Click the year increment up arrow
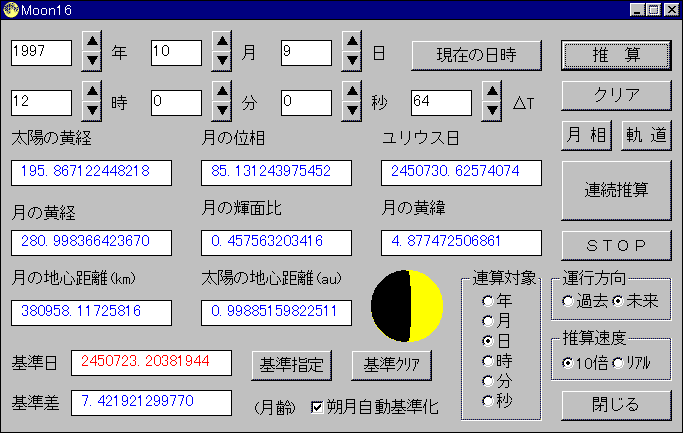Screen dimensions: 683x433 pos(92,42)
